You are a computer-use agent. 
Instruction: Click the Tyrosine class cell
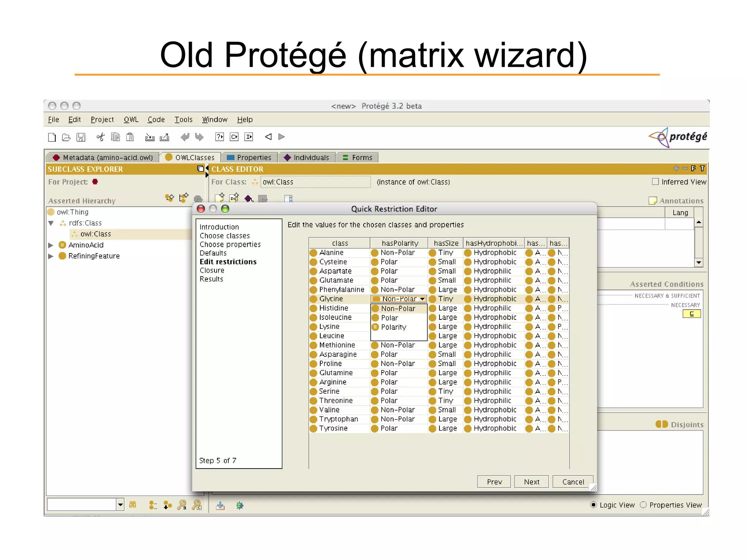click(x=340, y=428)
